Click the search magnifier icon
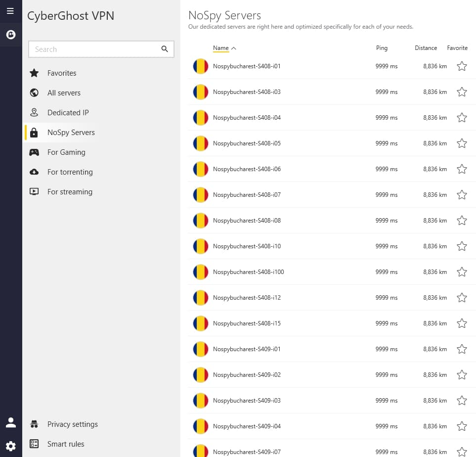 pyautogui.click(x=165, y=49)
